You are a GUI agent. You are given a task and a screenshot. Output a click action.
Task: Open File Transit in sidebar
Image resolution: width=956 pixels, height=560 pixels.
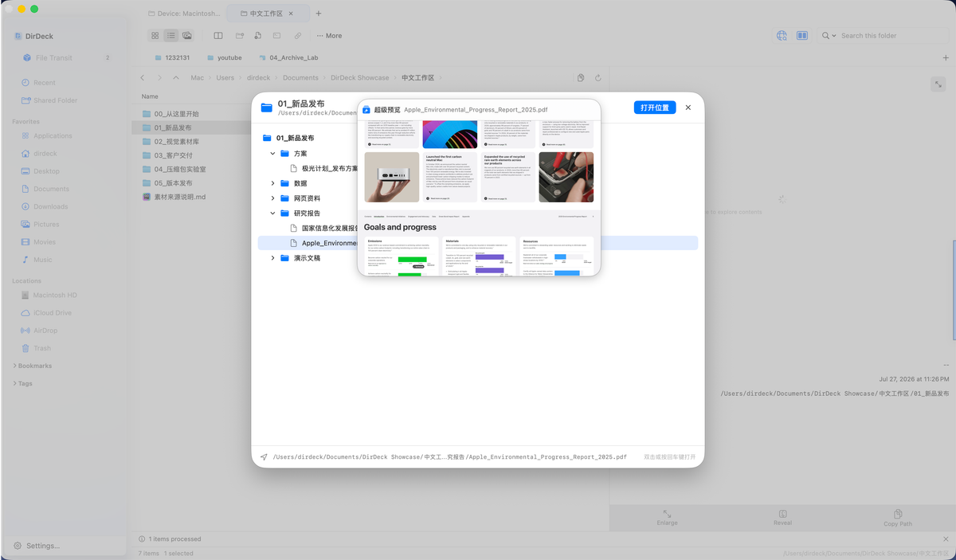(67, 58)
